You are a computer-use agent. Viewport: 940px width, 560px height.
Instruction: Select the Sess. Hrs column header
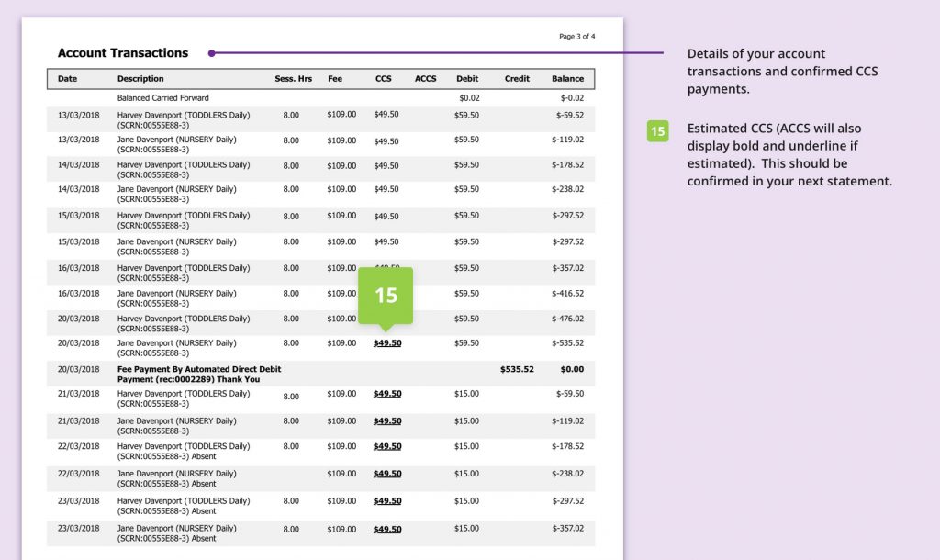(x=293, y=79)
